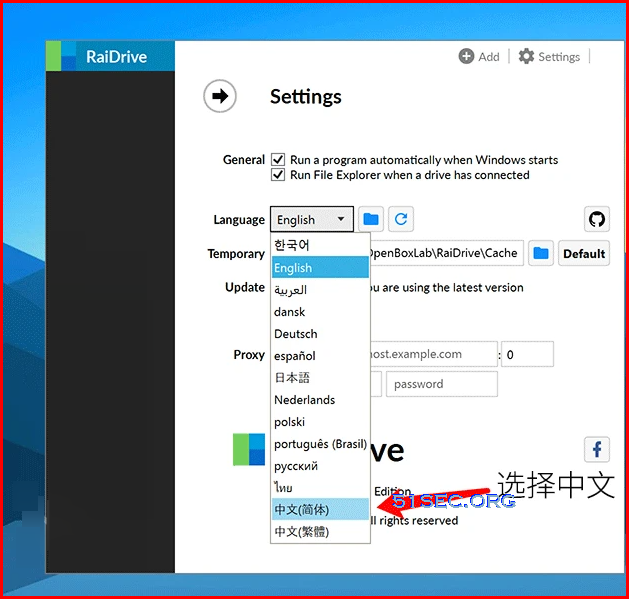The width and height of the screenshot is (629, 599).
Task: Open the language folder icon beside Language
Action: (x=371, y=219)
